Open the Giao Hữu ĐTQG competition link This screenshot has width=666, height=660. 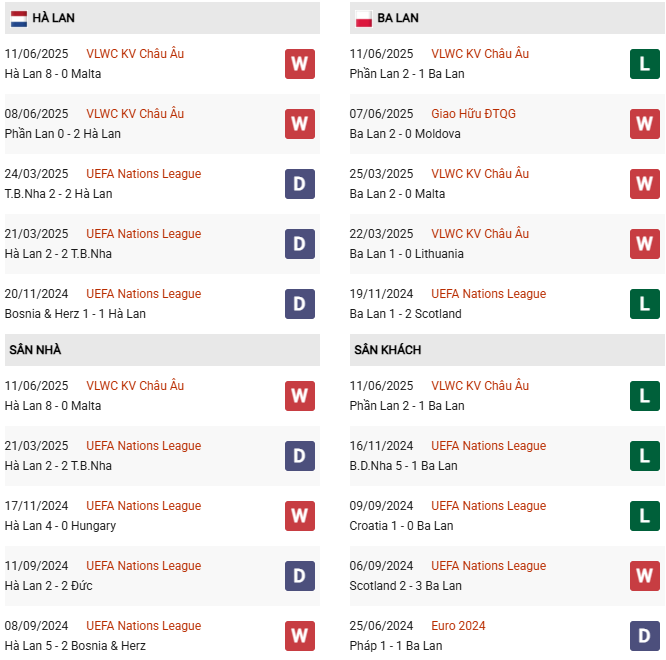coord(473,114)
